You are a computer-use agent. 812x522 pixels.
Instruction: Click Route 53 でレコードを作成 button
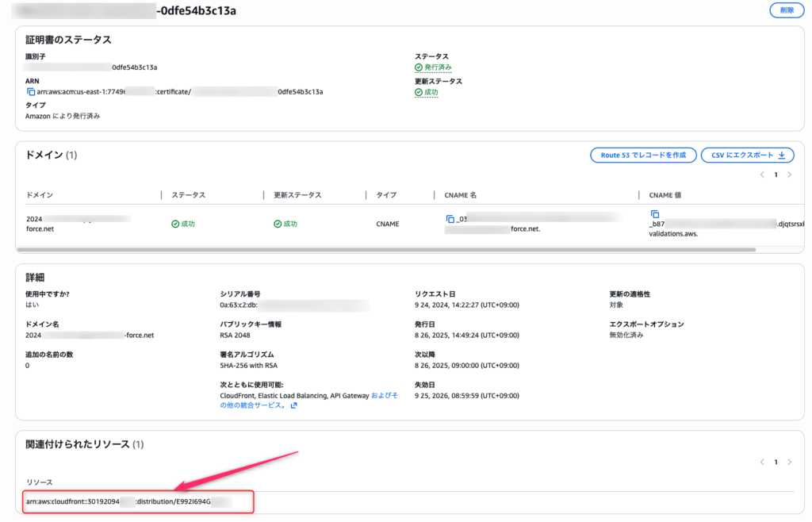643,155
